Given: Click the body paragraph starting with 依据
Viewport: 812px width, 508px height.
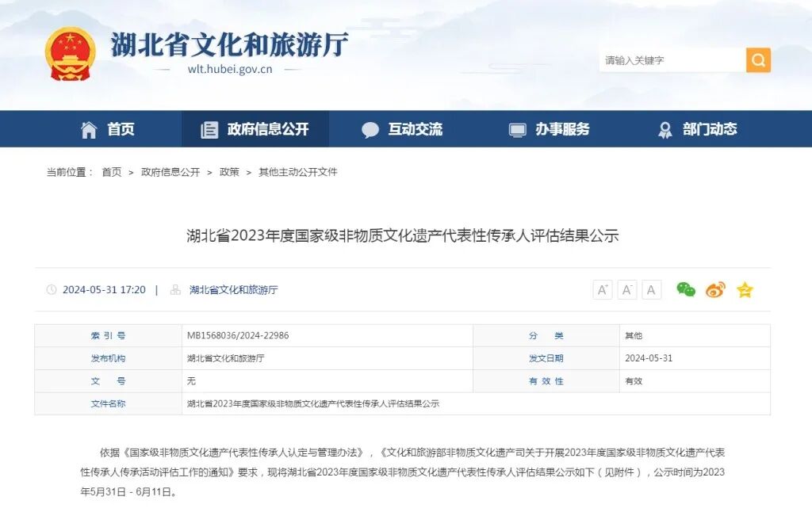Looking at the screenshot, I should 402,472.
